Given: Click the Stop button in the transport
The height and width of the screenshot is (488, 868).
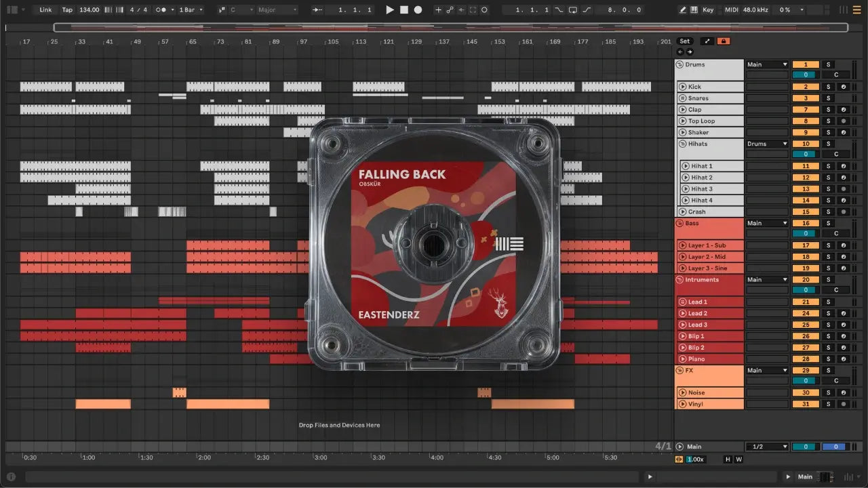Looking at the screenshot, I should (x=403, y=10).
